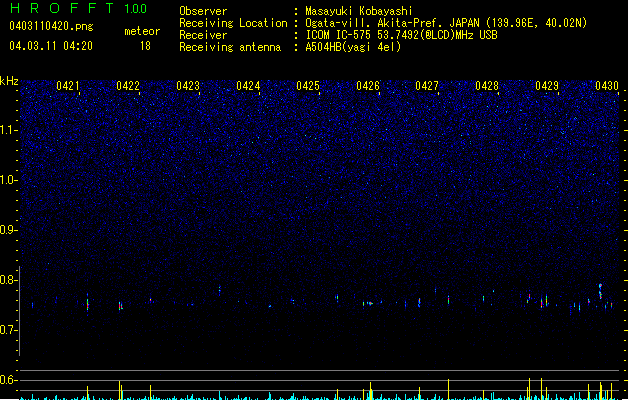Click the 0426 time marker
This screenshot has height=400, width=629.
pos(368,86)
